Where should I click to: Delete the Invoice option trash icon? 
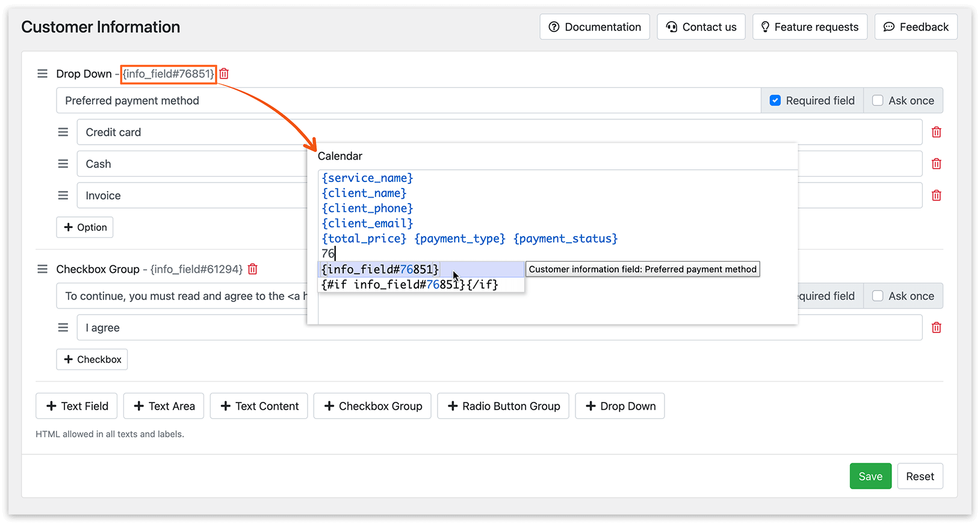[936, 195]
